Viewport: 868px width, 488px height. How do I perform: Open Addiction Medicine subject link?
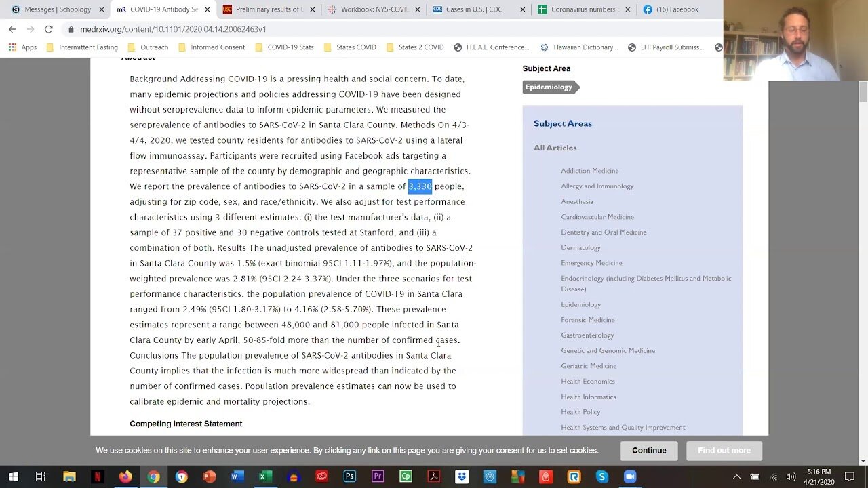589,171
